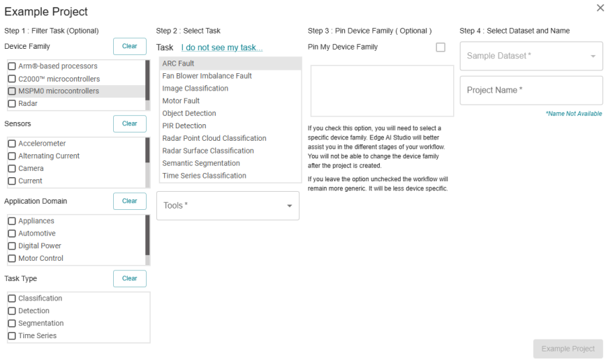The image size is (606, 364).
Task: Toggle the Time Series task type
Action: pyautogui.click(x=12, y=336)
